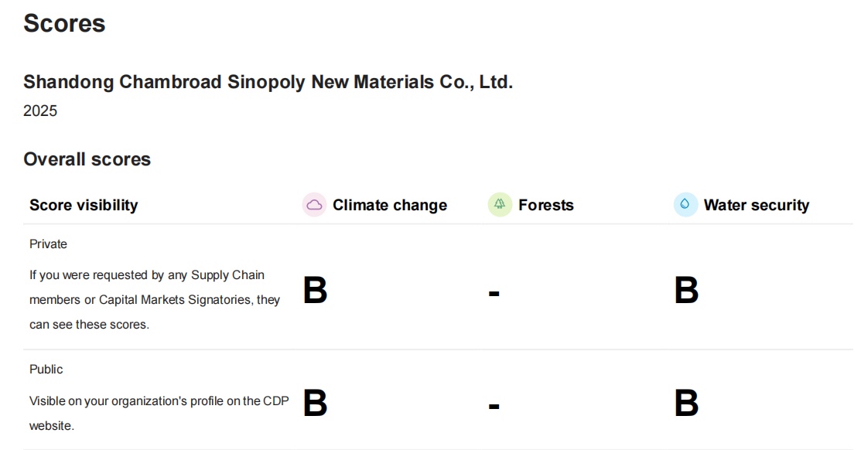Click the Water security droplet icon

click(685, 205)
